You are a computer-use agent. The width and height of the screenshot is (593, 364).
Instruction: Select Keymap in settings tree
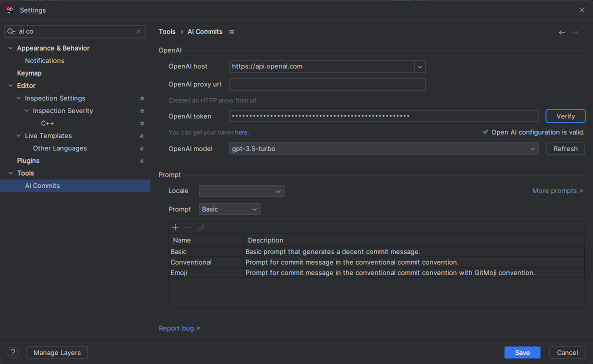coord(29,73)
